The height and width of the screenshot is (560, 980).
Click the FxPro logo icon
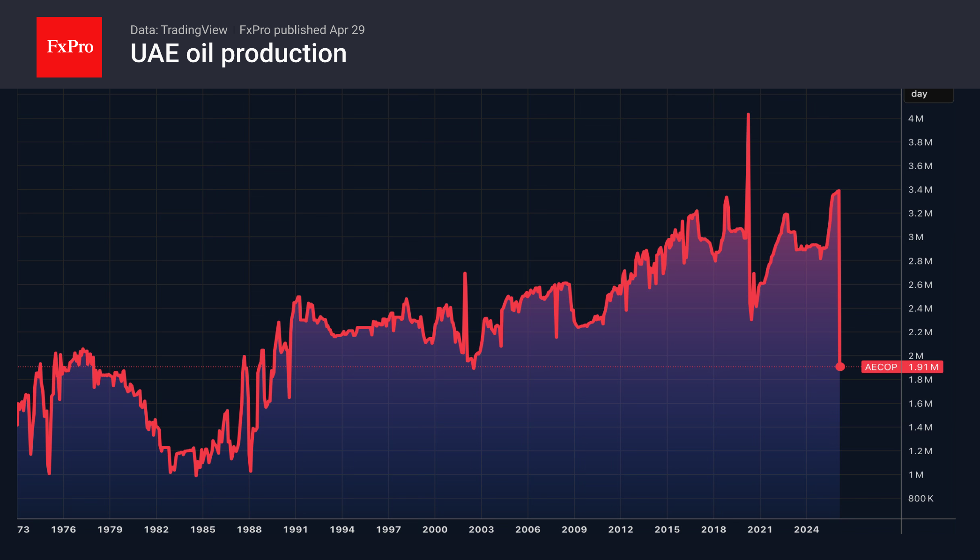69,46
